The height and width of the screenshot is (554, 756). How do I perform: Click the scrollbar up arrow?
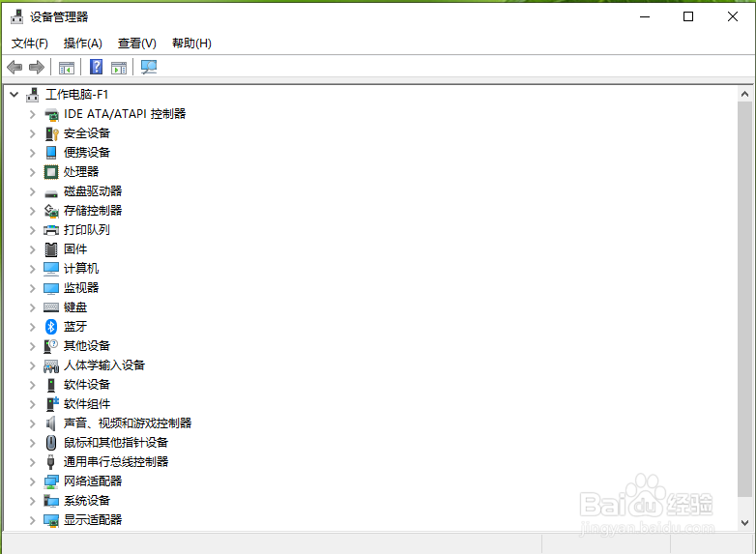tap(745, 94)
